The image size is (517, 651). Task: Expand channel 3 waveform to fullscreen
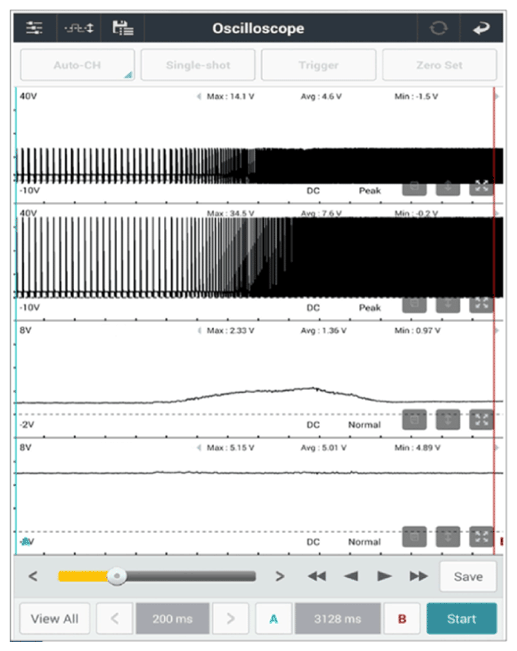[x=481, y=420]
